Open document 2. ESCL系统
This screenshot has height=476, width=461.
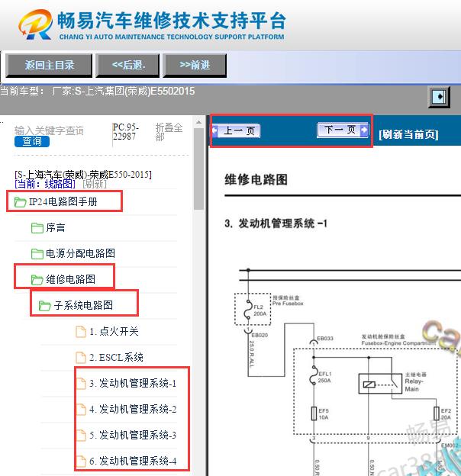pos(116,357)
